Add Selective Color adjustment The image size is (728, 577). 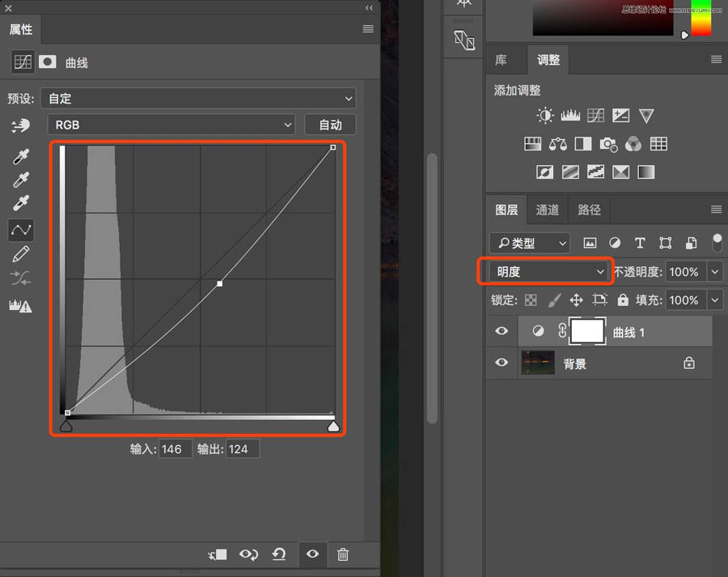tap(620, 172)
